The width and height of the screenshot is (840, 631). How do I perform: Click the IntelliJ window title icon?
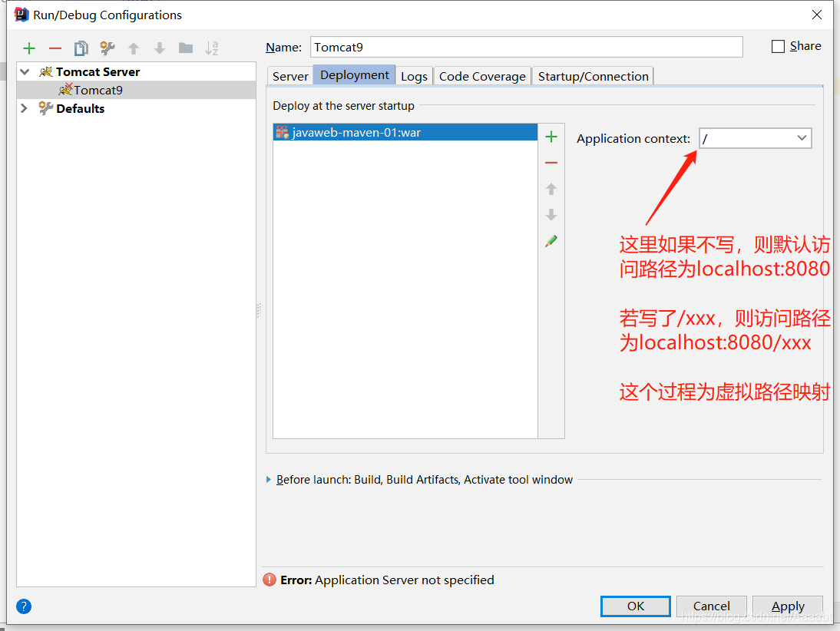[21, 15]
